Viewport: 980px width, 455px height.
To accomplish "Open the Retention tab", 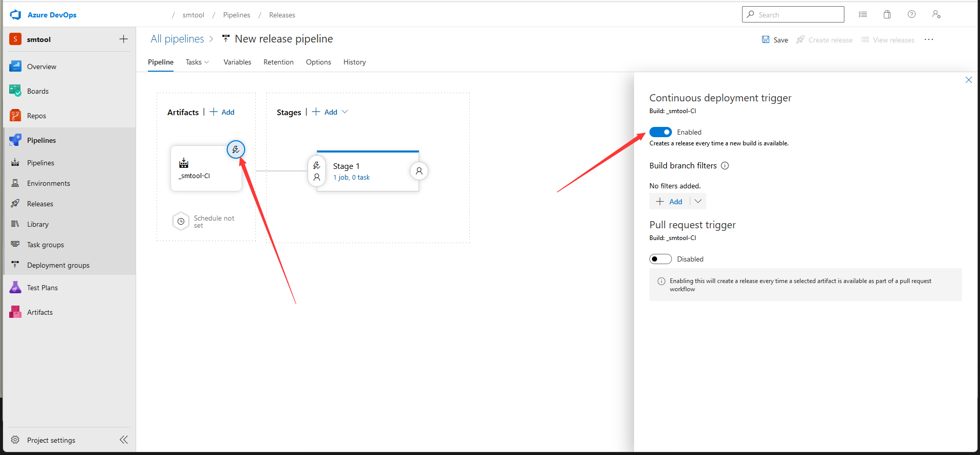I will pyautogui.click(x=278, y=62).
